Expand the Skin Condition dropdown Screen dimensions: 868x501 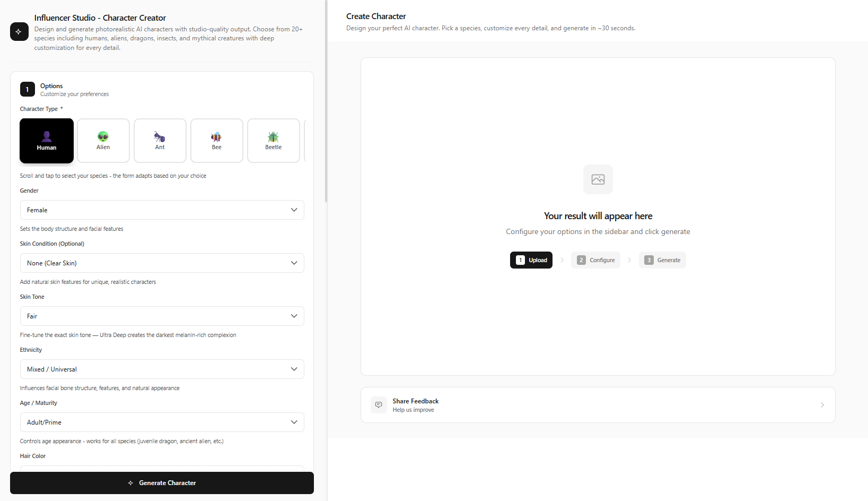162,263
